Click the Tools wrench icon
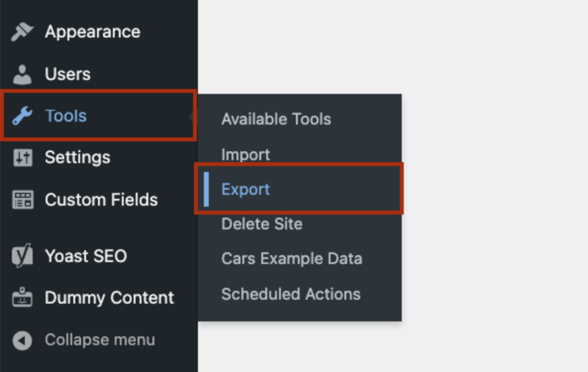The width and height of the screenshot is (588, 372). pos(22,116)
